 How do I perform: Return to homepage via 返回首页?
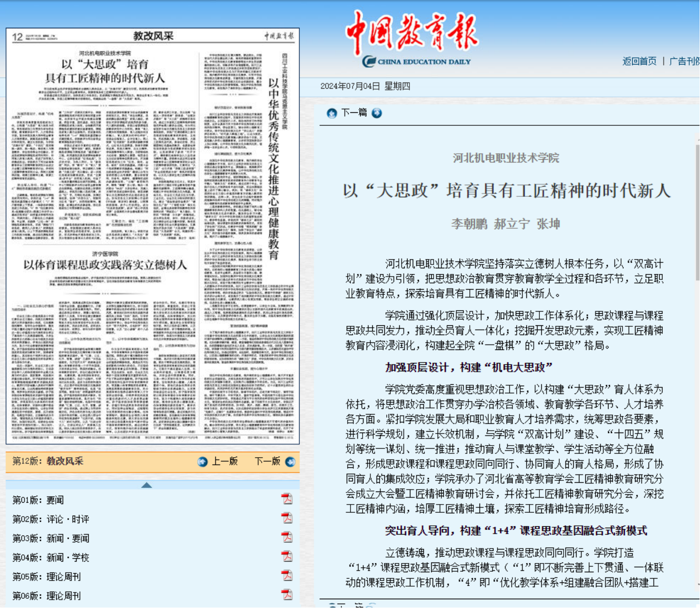(x=640, y=61)
